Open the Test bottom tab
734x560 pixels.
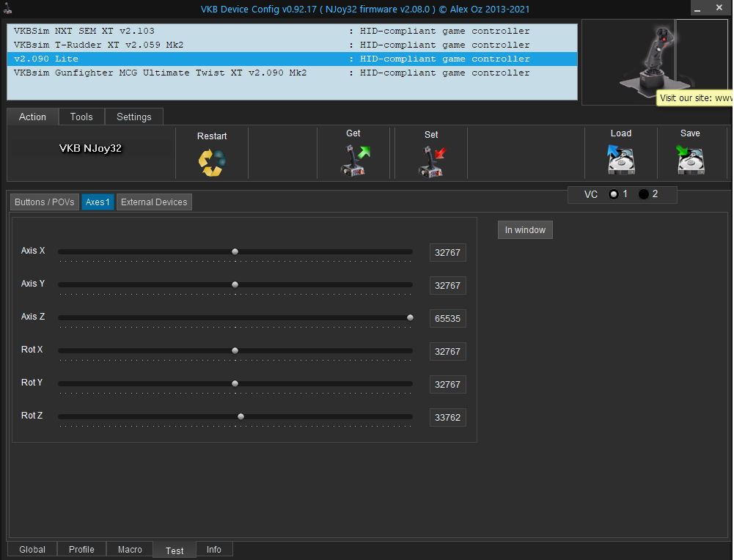pyautogui.click(x=175, y=550)
